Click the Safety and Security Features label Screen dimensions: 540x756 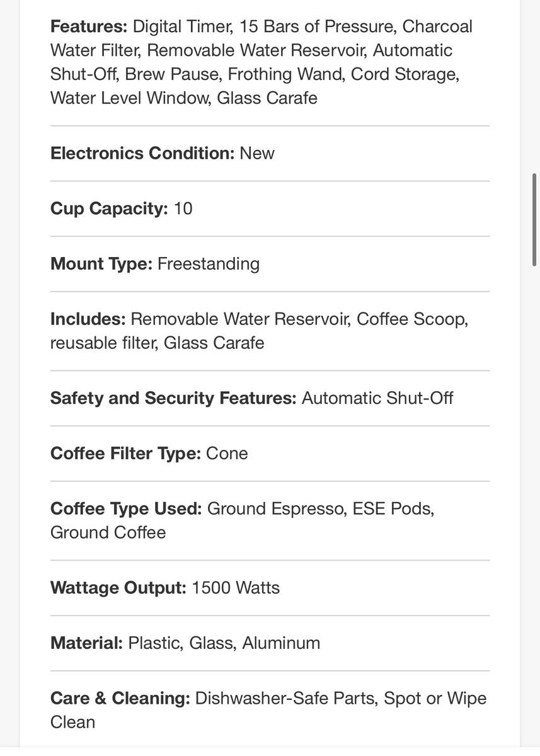point(173,399)
